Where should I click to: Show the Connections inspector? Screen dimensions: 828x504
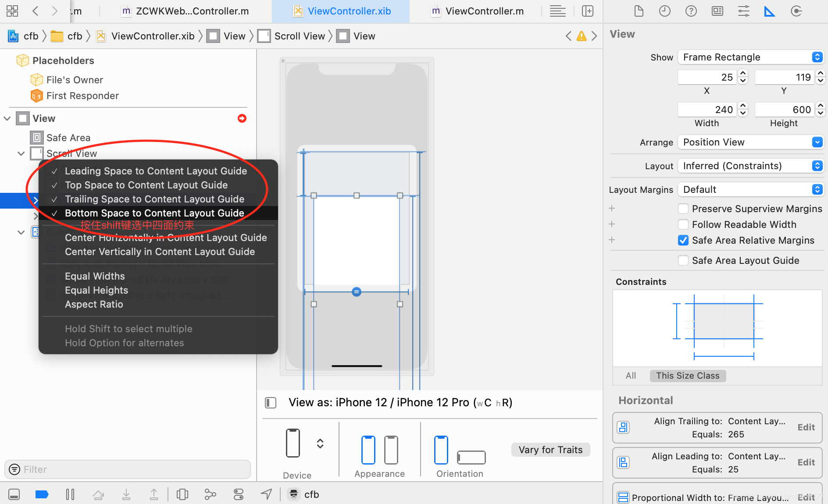[796, 11]
